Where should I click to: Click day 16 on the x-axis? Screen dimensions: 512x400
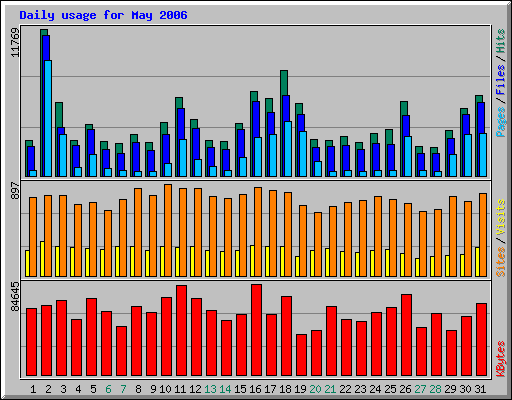255,389
